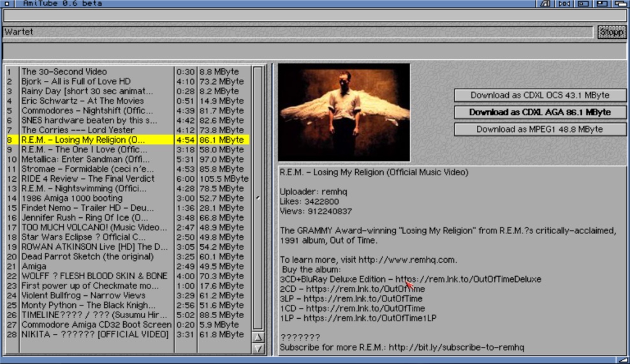Click the 'Uploader: remhq' line
The image size is (630, 364).
tap(313, 192)
